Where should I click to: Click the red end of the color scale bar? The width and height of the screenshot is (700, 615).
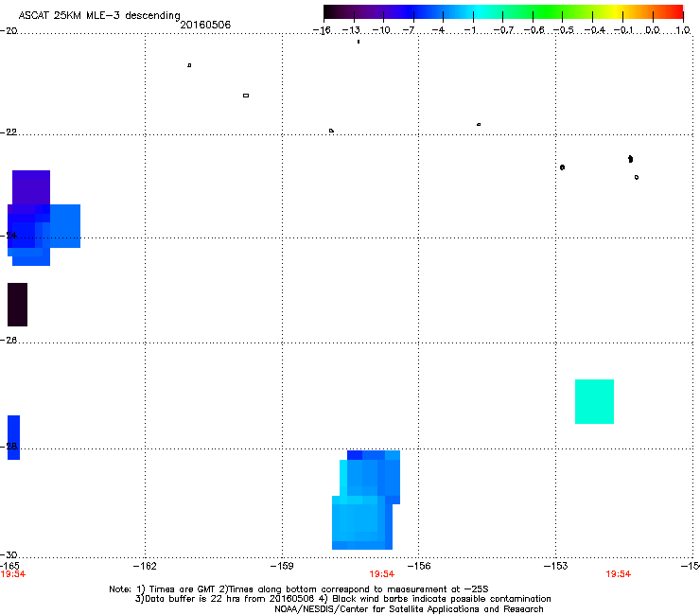point(676,12)
